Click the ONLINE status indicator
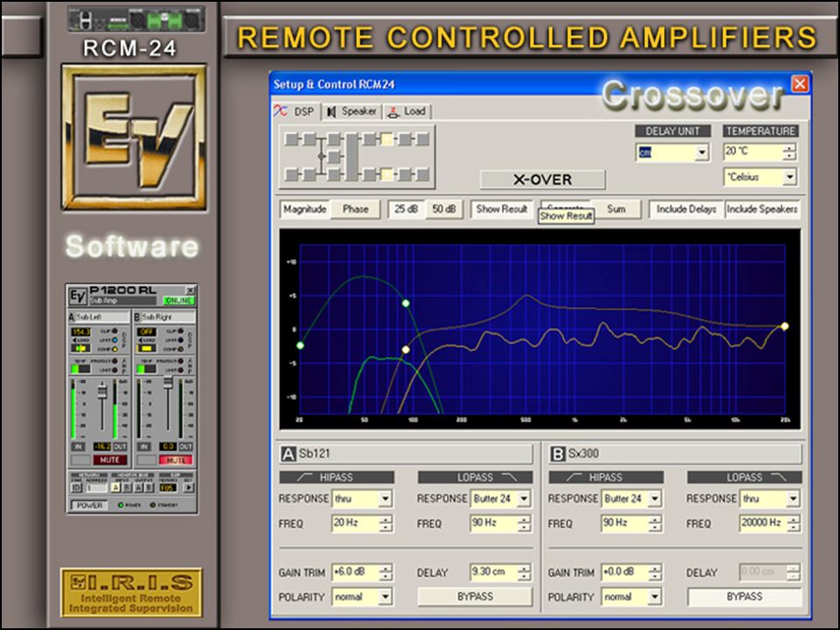Screen dimensions: 840x630 [x=178, y=300]
